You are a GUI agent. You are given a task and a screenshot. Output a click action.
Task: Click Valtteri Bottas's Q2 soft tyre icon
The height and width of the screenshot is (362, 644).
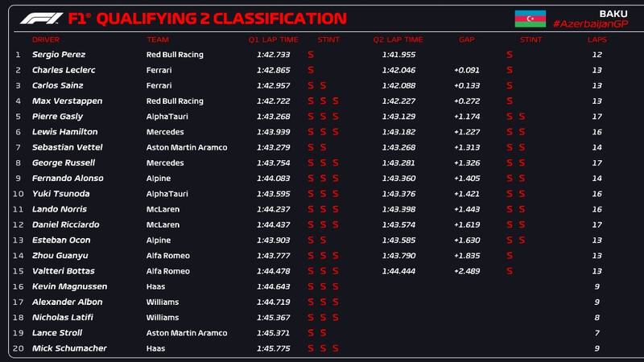point(510,271)
